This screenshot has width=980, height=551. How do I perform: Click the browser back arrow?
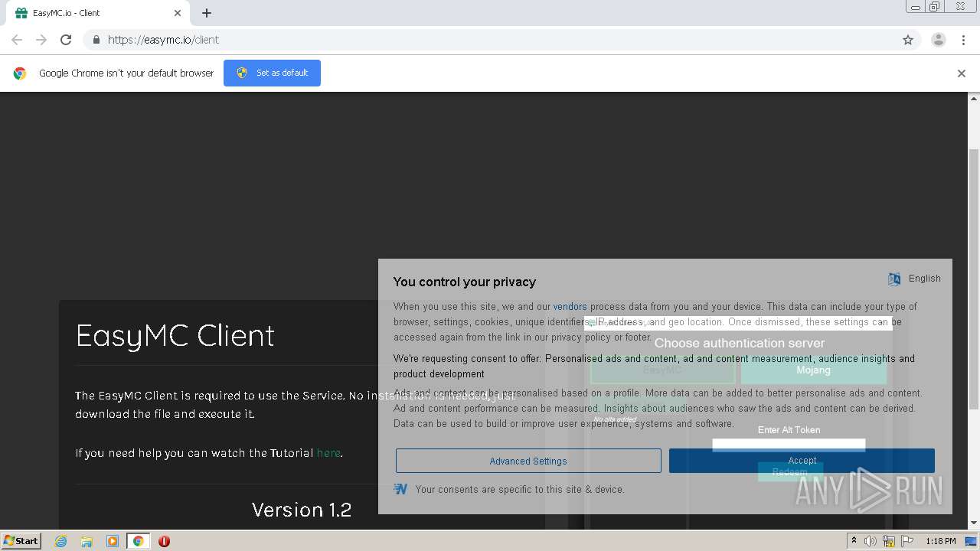[17, 40]
